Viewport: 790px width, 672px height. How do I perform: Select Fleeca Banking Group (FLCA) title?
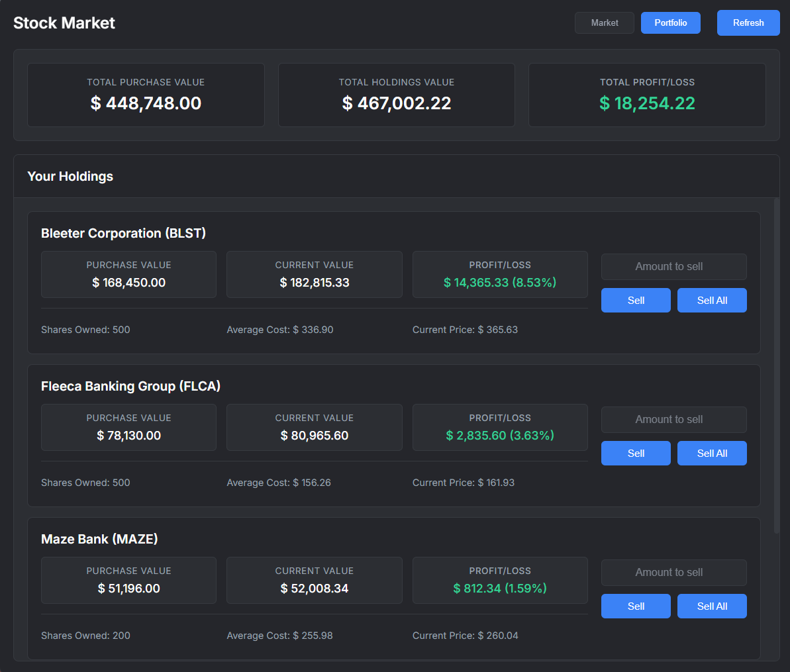click(130, 386)
